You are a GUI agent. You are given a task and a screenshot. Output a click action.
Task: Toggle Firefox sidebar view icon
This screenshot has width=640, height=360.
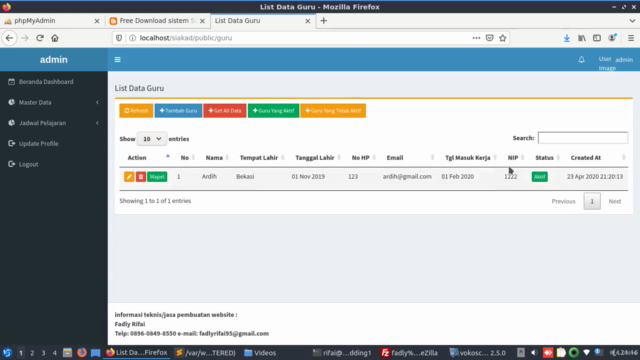(597, 38)
